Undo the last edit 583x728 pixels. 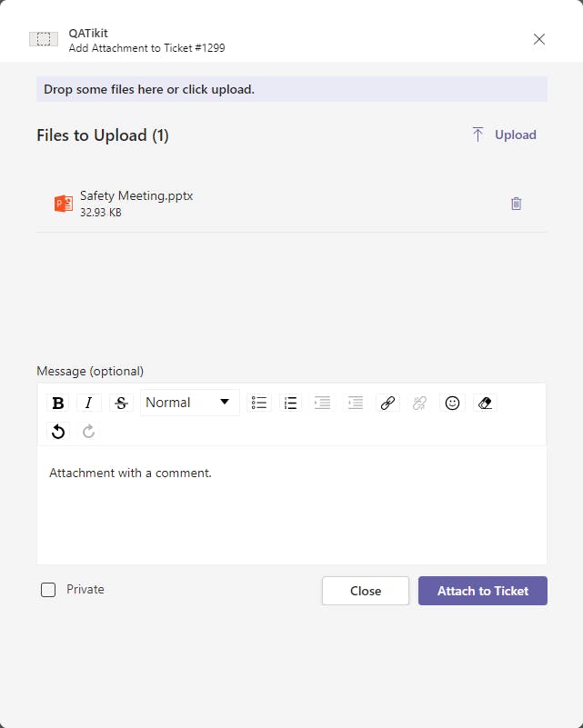point(58,432)
